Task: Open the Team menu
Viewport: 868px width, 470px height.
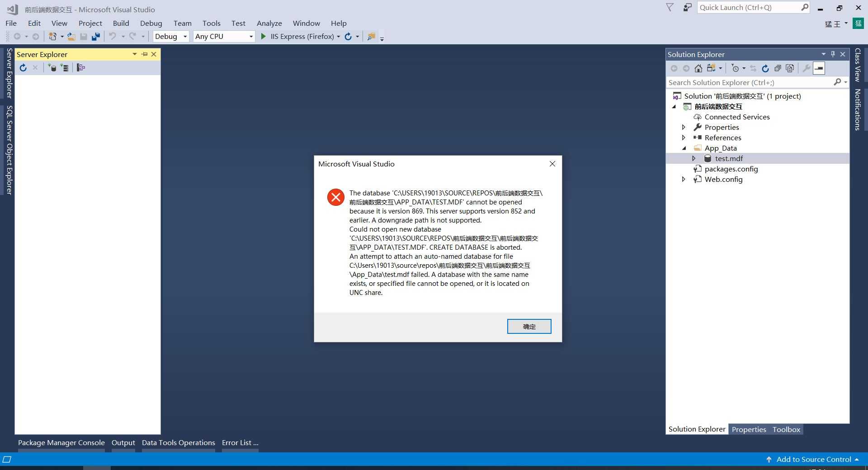Action: [x=183, y=23]
